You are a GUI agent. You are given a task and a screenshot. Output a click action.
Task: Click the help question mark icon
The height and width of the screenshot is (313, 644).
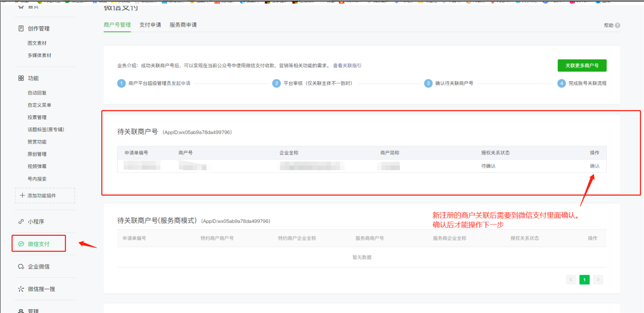click(618, 25)
